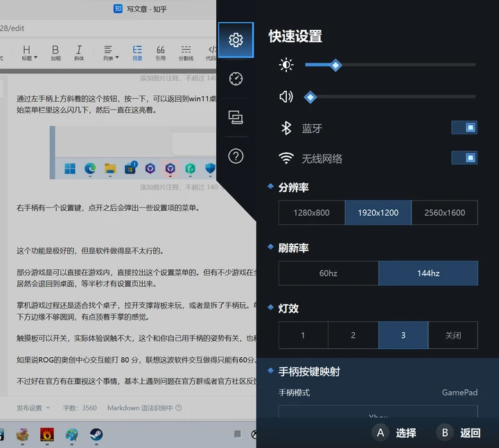
Task: Insert a 代码 code block
Action: [211, 53]
